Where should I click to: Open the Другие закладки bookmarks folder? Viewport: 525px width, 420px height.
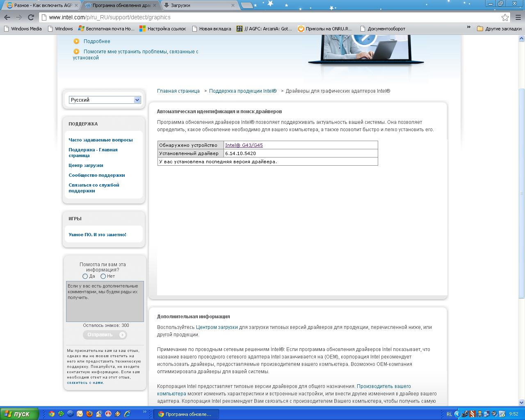tap(499, 29)
